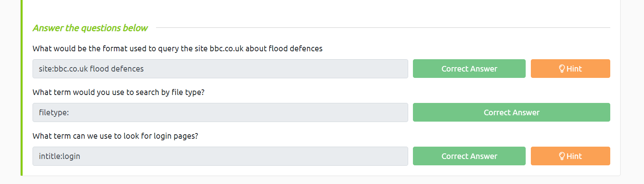This screenshot has height=184, width=644.
Task: Select the 'intitle:login' answer field
Action: click(x=220, y=156)
